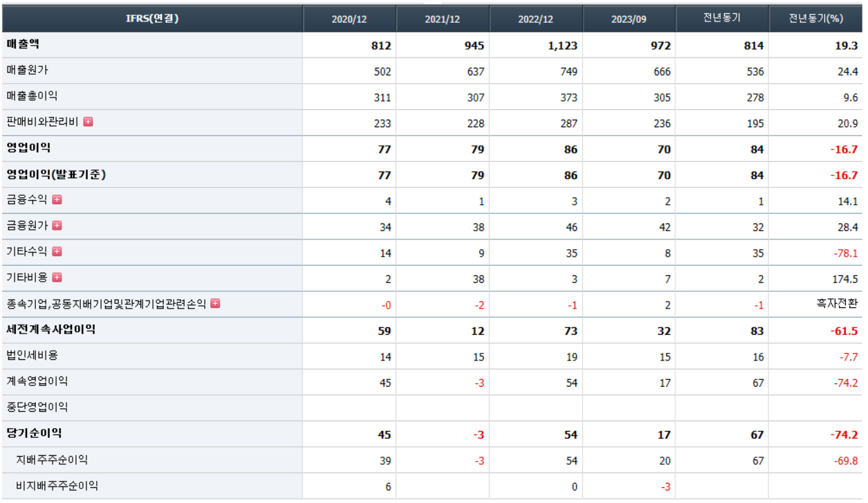Click 종속기업 관련손익 value -2 for 2021/12
The width and height of the screenshot is (868, 503).
[x=479, y=305]
